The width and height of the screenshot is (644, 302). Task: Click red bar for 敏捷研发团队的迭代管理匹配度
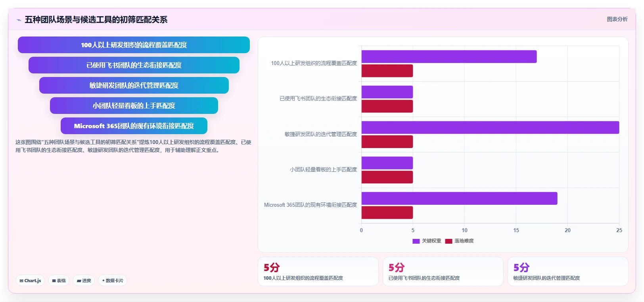pos(387,142)
